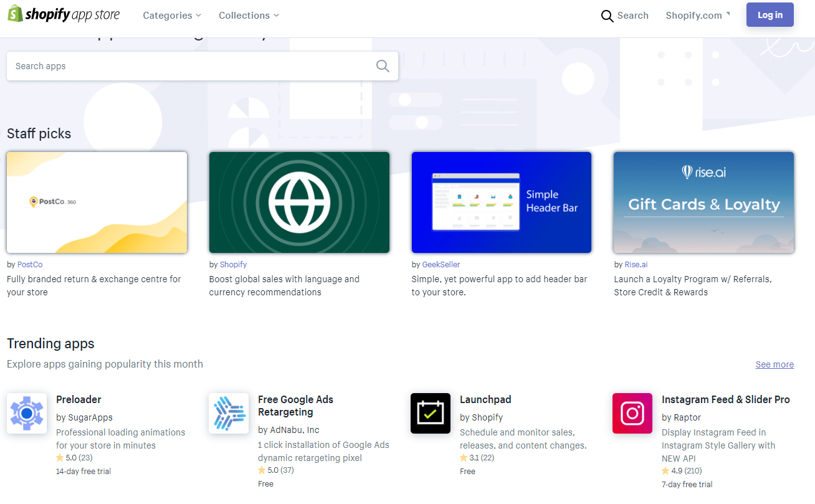Open the Simple Header Bar thumbnail
815x504 pixels.
502,202
